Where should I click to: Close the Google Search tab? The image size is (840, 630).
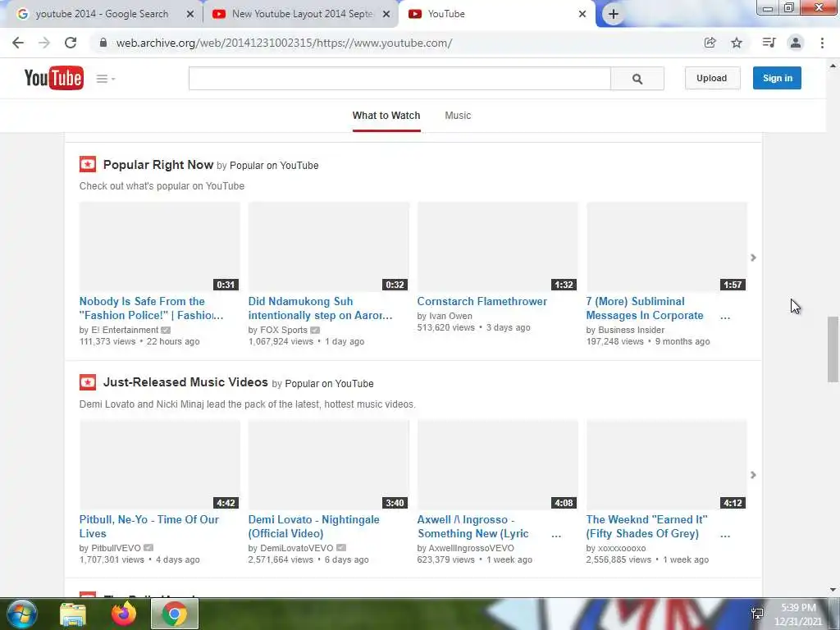click(190, 15)
